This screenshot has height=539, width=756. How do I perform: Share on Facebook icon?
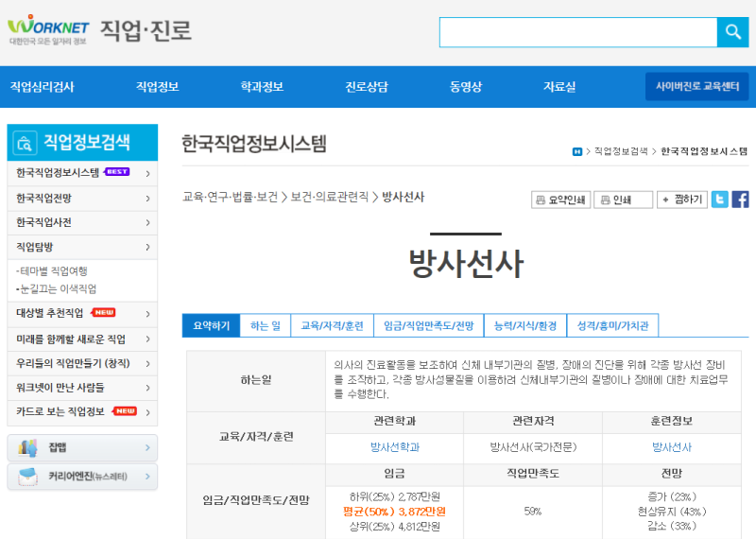(740, 200)
